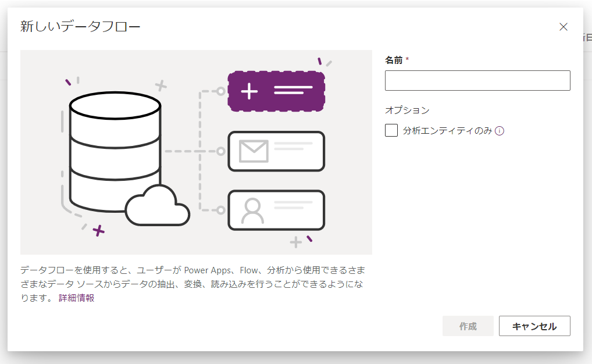Image resolution: width=592 pixels, height=364 pixels.
Task: Click the 新しいデータフロー dialog title
Action: click(80, 26)
